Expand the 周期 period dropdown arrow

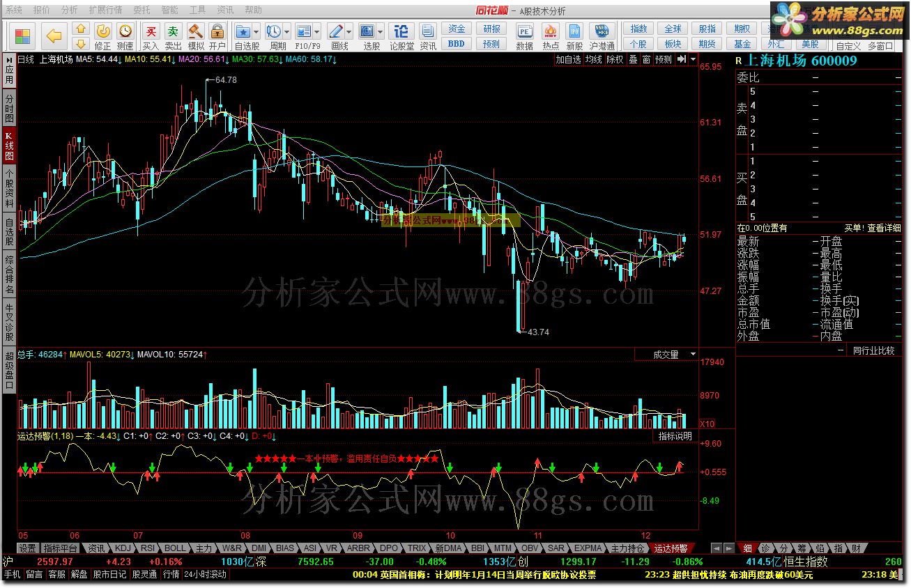287,31
